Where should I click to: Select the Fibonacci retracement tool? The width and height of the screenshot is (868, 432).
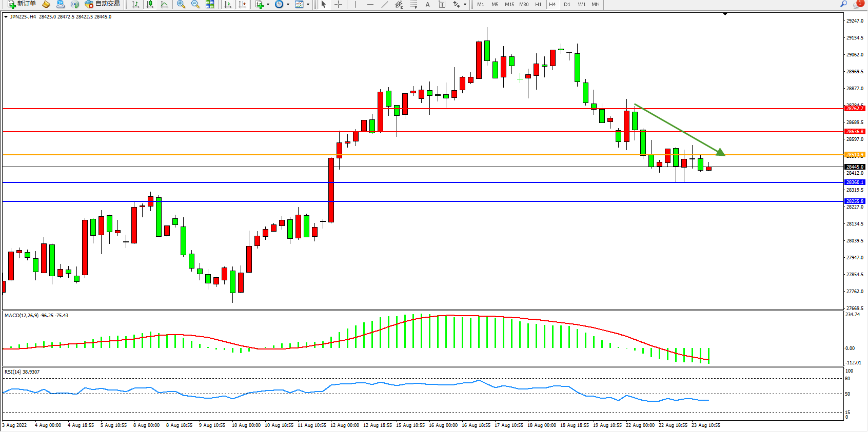click(x=413, y=4)
